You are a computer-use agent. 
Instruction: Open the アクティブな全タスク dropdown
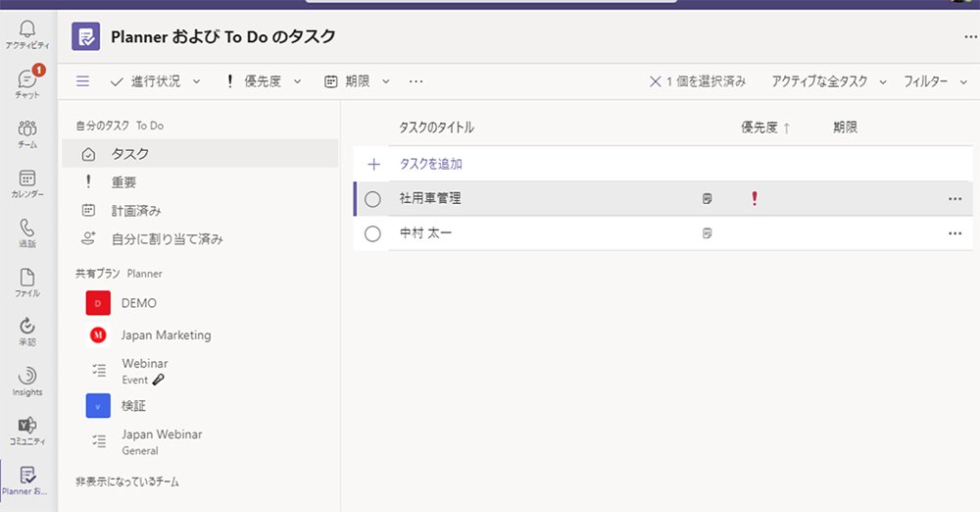(x=829, y=81)
